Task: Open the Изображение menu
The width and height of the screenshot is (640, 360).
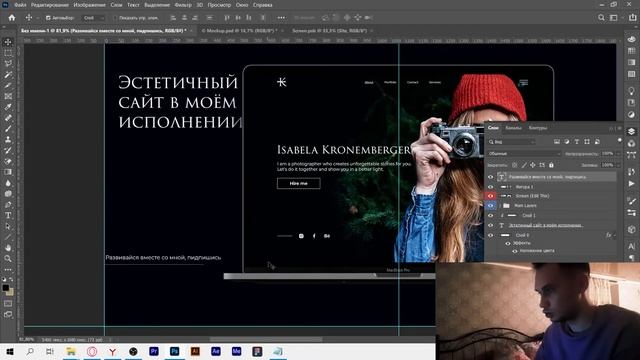Action: (89, 5)
